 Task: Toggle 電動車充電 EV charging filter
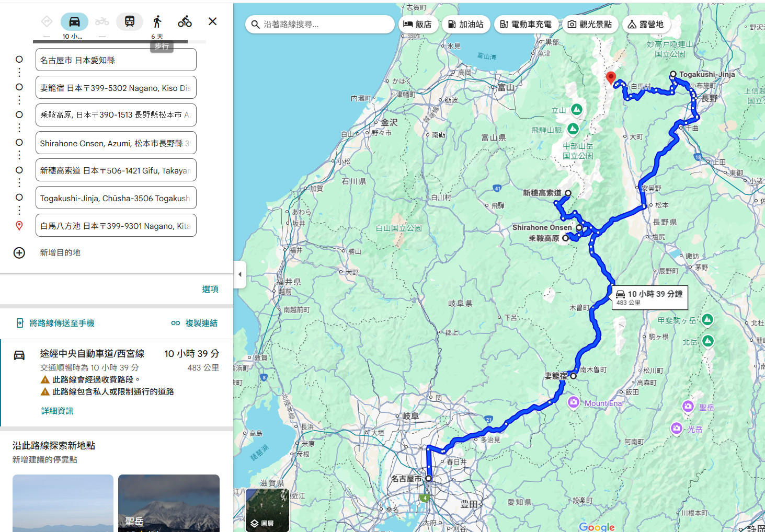pyautogui.click(x=526, y=25)
